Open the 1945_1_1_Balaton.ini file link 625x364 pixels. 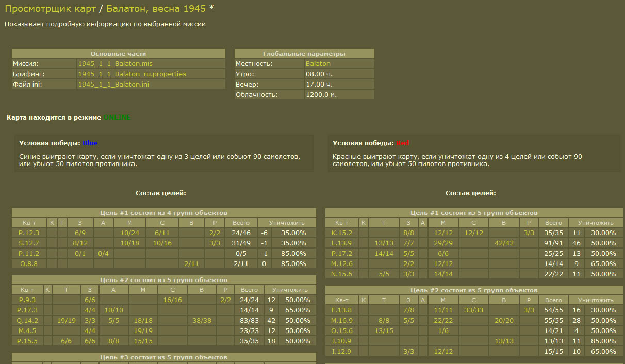(113, 85)
